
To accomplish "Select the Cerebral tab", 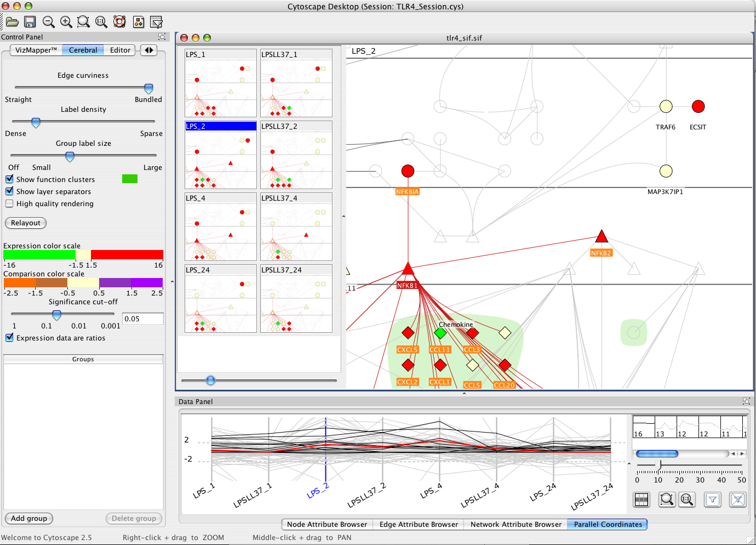I will [x=83, y=50].
